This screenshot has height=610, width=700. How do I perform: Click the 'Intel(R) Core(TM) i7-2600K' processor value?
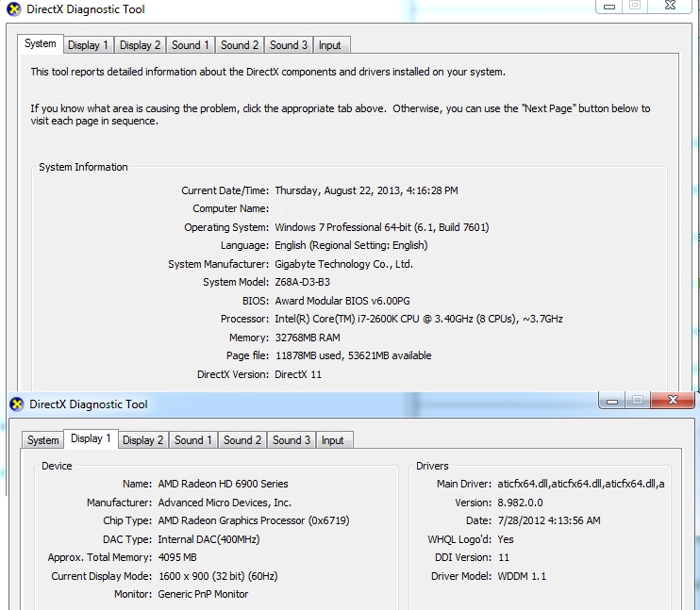pos(347,319)
